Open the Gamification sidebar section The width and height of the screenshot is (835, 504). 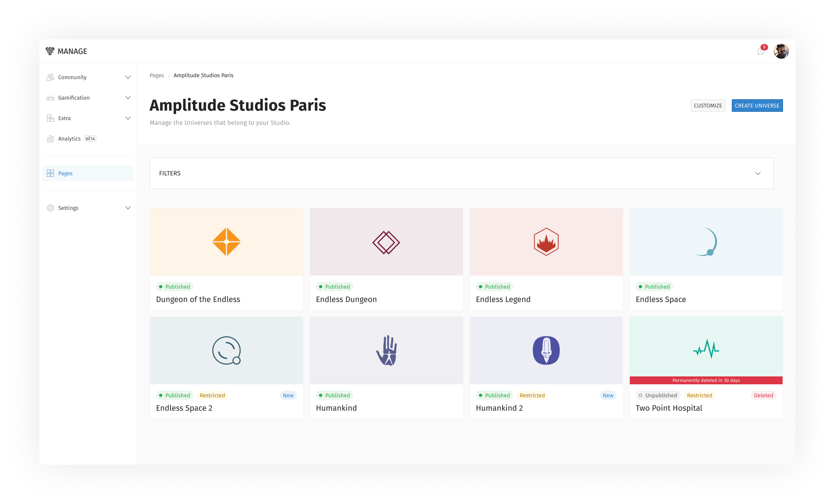88,98
